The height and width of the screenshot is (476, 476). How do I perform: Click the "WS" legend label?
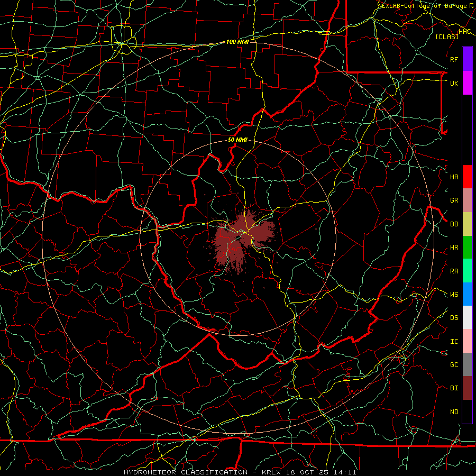pos(454,295)
